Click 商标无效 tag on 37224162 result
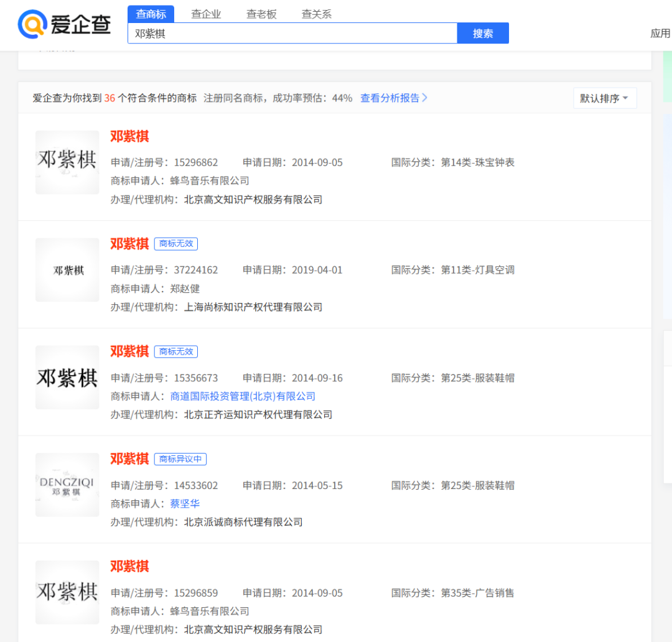This screenshot has height=642, width=672. (x=176, y=244)
